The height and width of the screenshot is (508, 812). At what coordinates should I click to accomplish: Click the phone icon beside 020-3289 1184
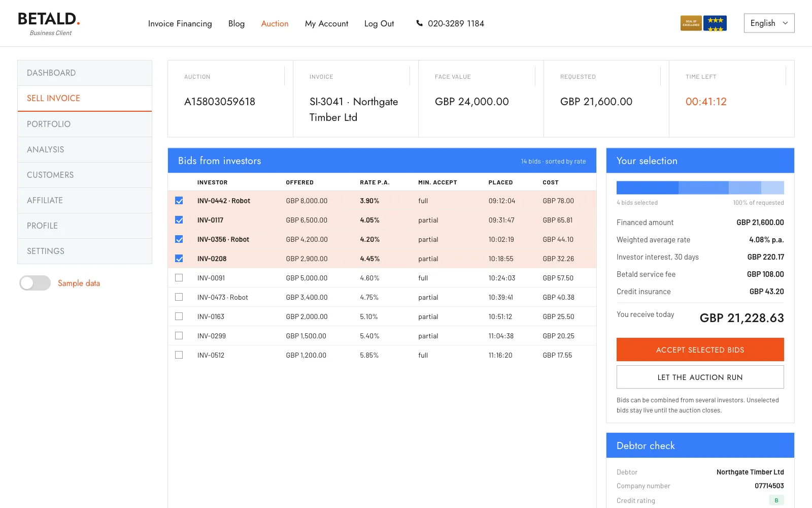pyautogui.click(x=419, y=23)
